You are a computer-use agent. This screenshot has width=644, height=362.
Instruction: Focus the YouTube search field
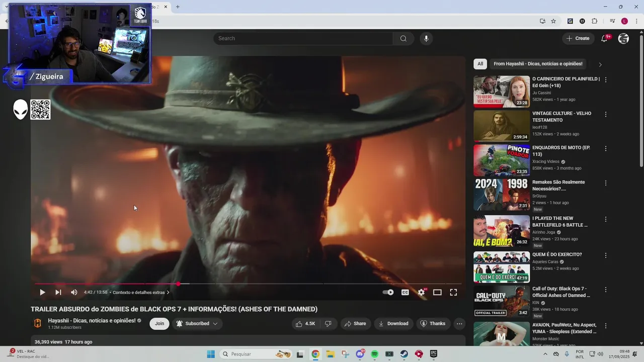[x=303, y=38]
